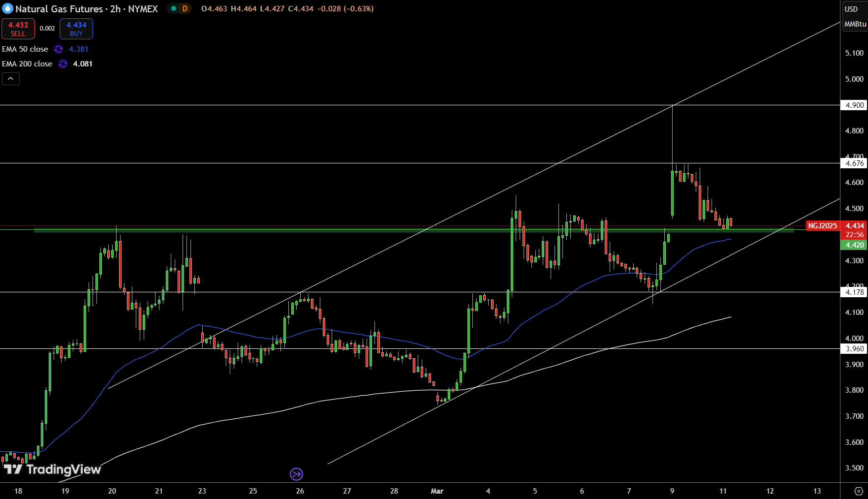Click the 4.178 horizontal line price label

pos(854,292)
